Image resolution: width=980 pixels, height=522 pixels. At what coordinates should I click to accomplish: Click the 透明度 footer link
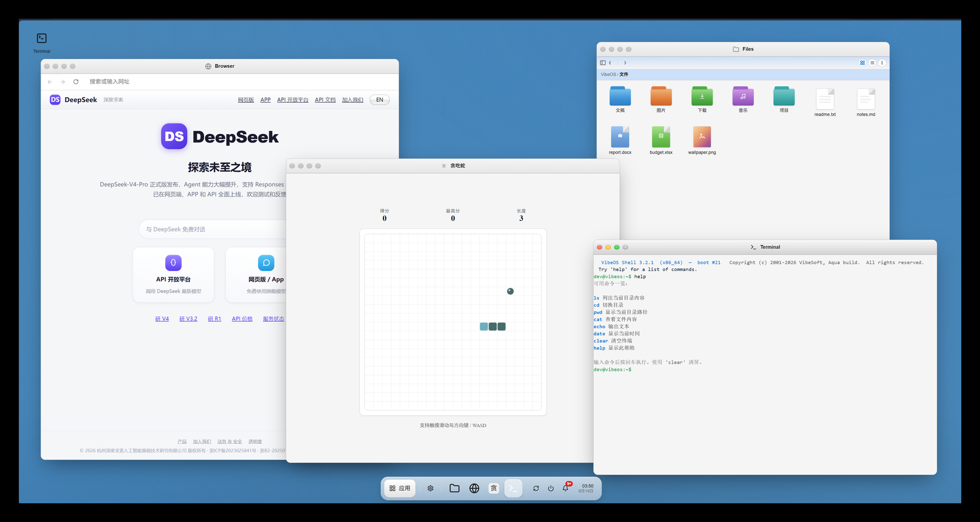click(255, 442)
